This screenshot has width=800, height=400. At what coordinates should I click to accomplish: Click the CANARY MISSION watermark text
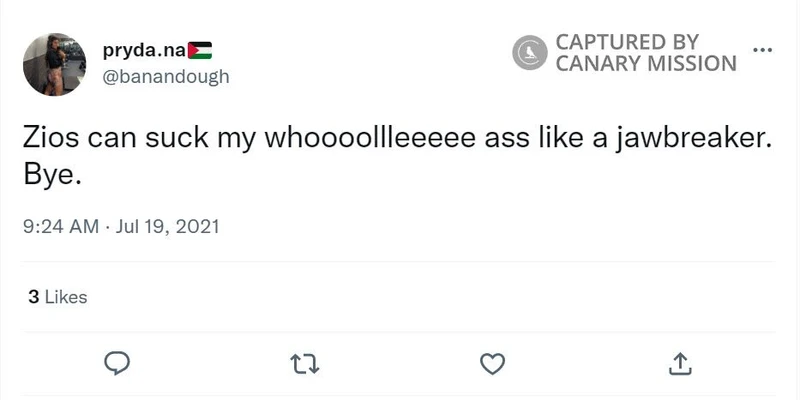click(x=645, y=64)
